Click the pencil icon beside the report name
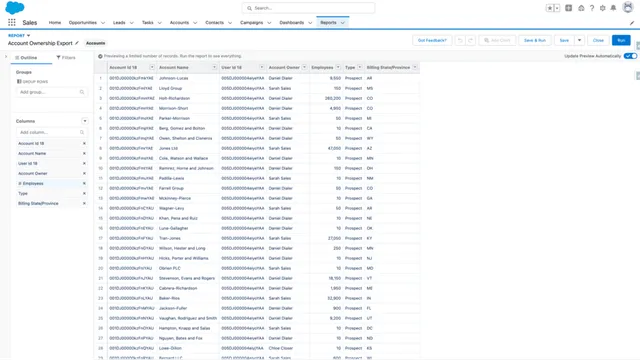Image resolution: width=640 pixels, height=360 pixels. click(77, 43)
